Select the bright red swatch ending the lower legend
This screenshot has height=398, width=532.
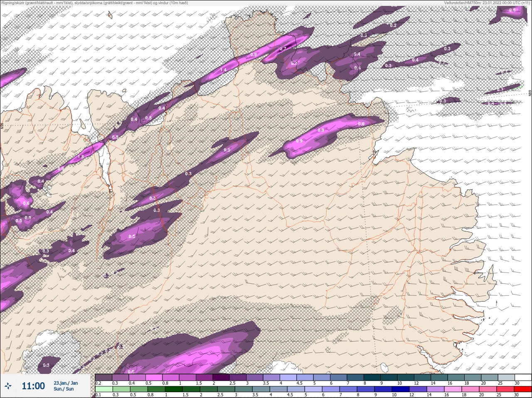tap(522, 389)
